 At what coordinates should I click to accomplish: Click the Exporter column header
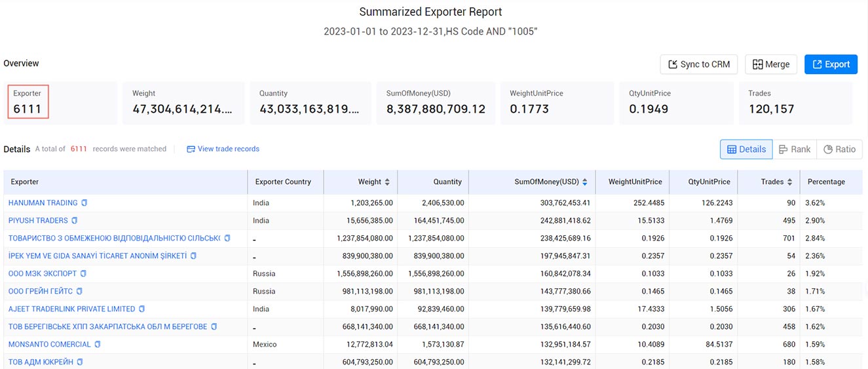[x=126, y=182]
